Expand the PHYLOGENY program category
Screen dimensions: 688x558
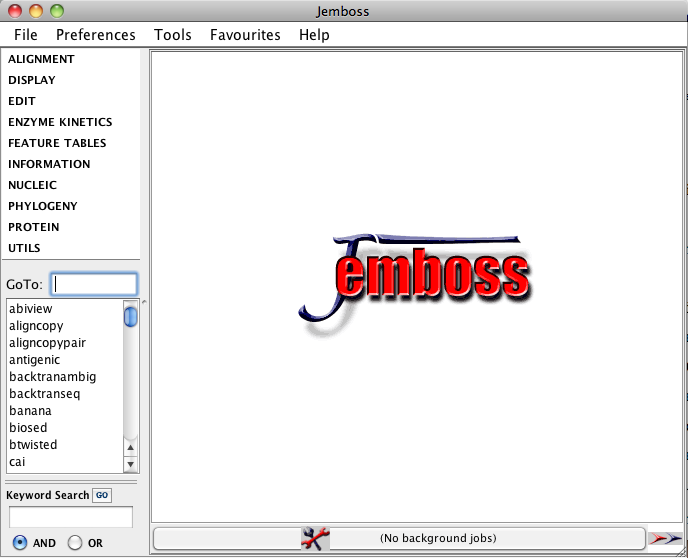click(43, 206)
